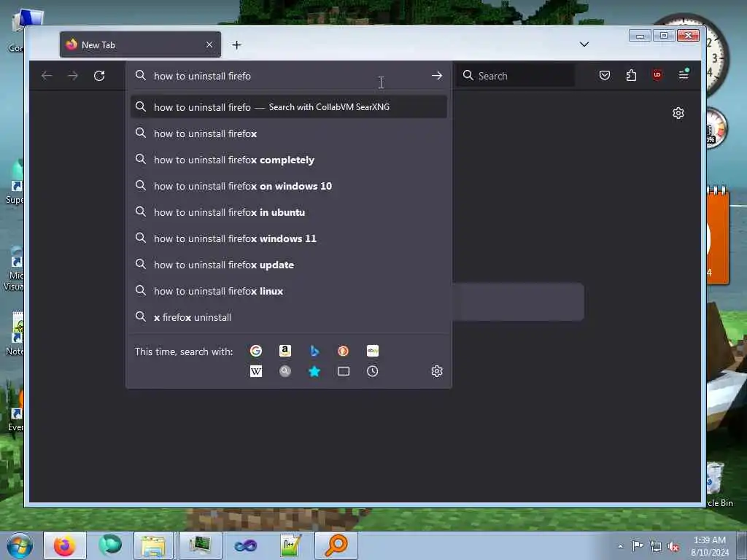Open search settings gear in the suggestions panel

tap(437, 371)
